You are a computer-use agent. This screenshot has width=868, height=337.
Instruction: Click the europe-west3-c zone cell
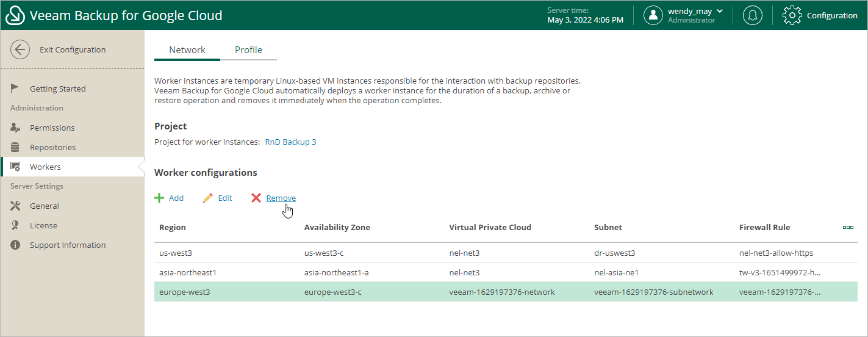click(x=333, y=292)
